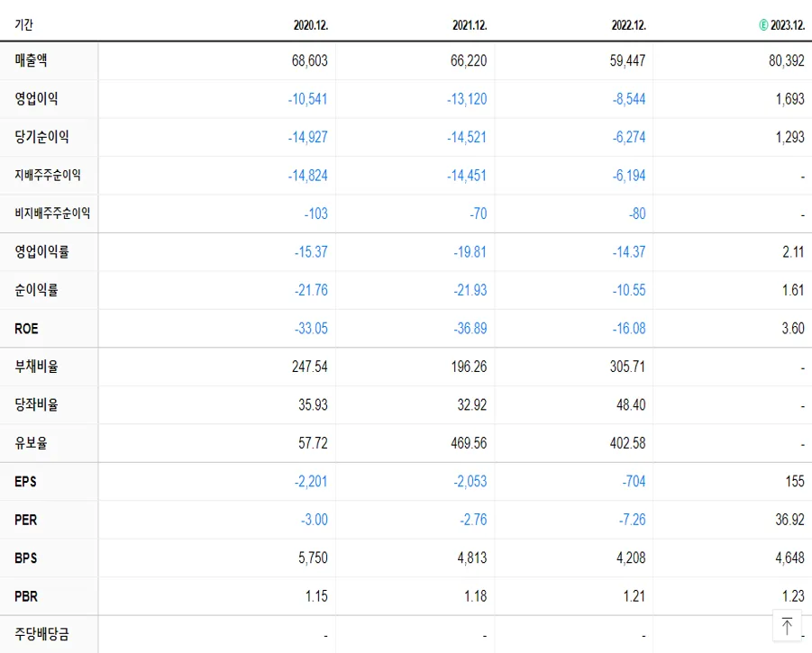Click the 155 EPS estimate
Viewport: 812px width, 653px height.
pyautogui.click(x=795, y=482)
